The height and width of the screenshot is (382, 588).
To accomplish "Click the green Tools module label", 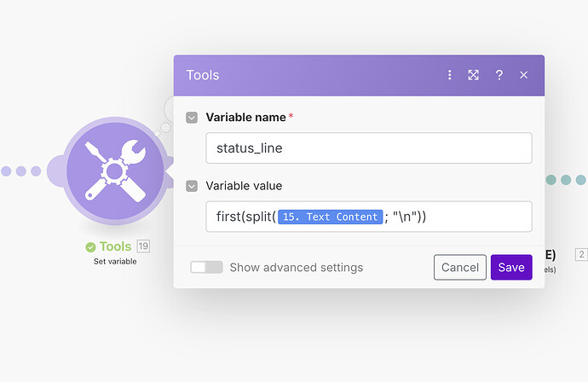I will pos(115,246).
